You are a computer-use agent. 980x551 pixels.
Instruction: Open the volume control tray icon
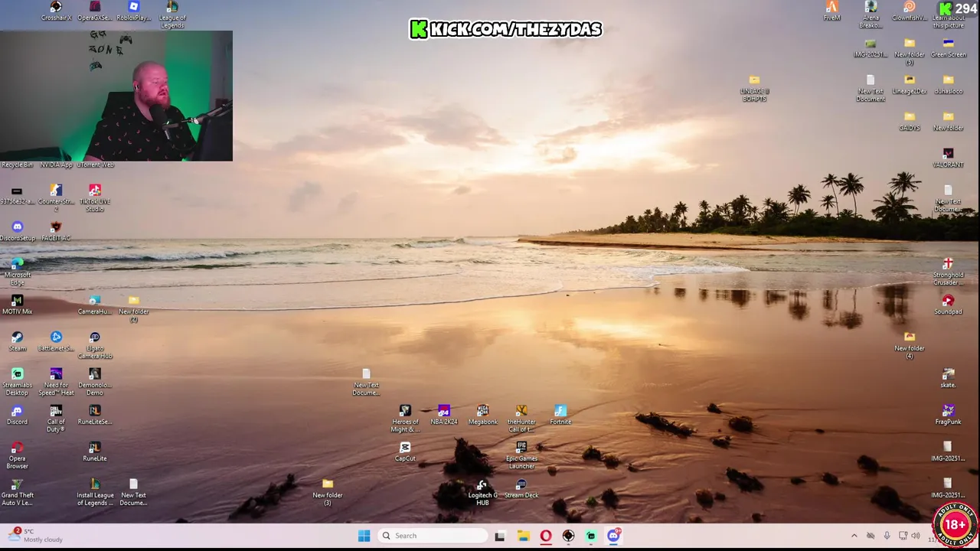click(916, 536)
